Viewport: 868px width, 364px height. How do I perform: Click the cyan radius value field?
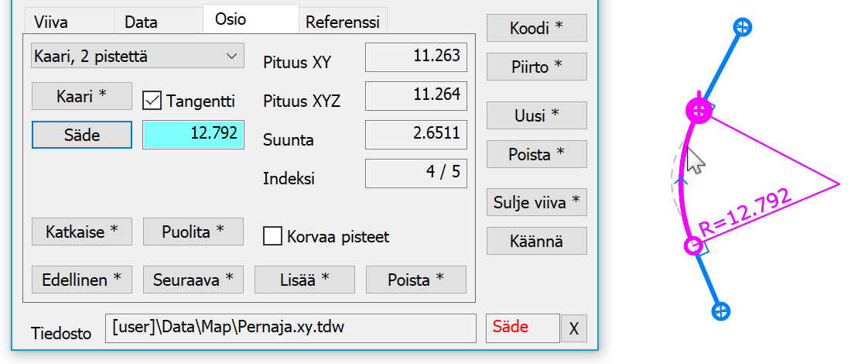pyautogui.click(x=193, y=134)
